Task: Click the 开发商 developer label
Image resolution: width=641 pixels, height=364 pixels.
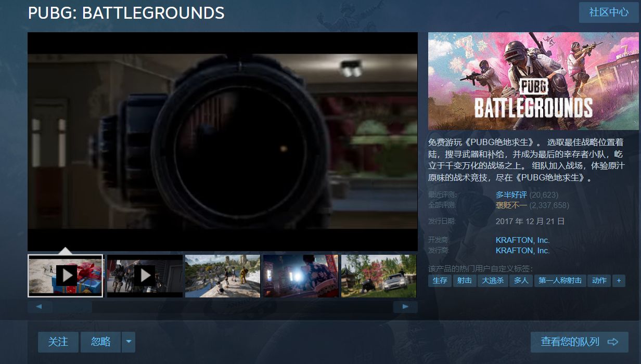Action: 439,240
